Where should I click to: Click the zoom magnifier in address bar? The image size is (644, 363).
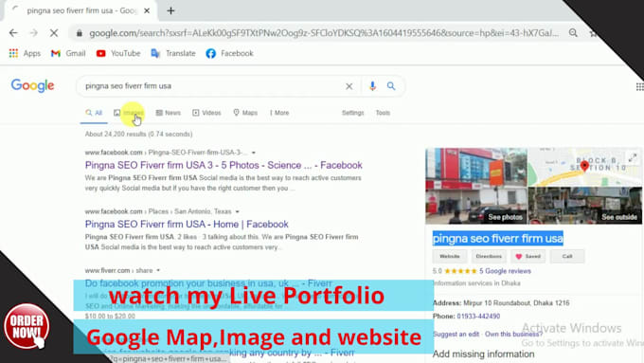click(573, 33)
